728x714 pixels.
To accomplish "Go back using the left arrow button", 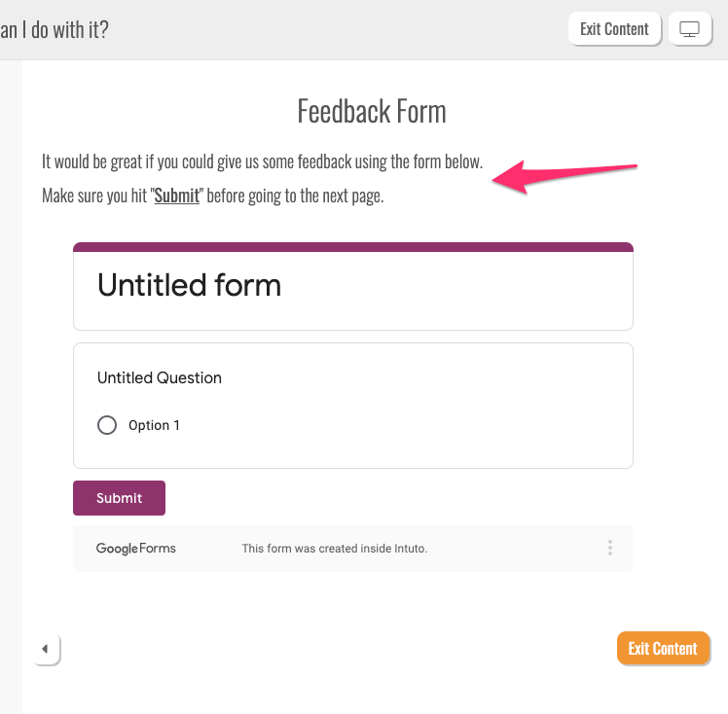I will pyautogui.click(x=45, y=649).
